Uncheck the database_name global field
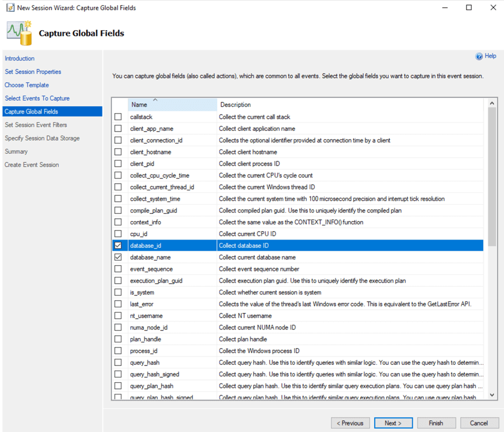504x432 pixels. pos(119,257)
